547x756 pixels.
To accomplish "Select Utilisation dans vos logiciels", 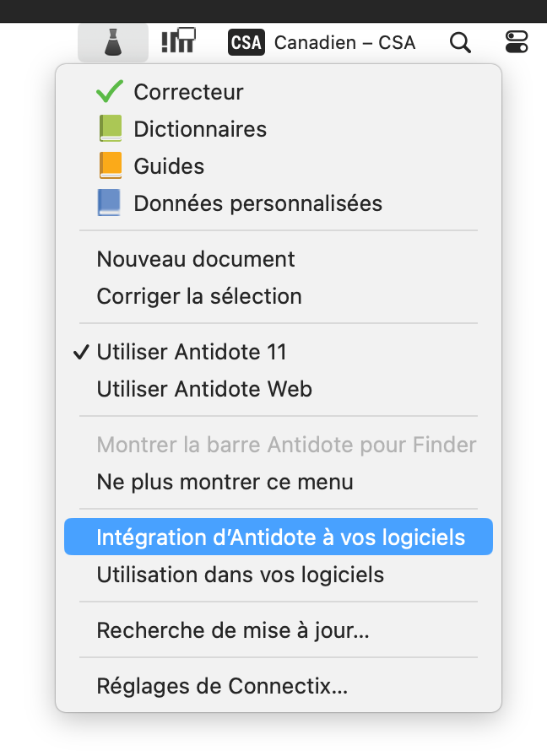I will pos(240,575).
